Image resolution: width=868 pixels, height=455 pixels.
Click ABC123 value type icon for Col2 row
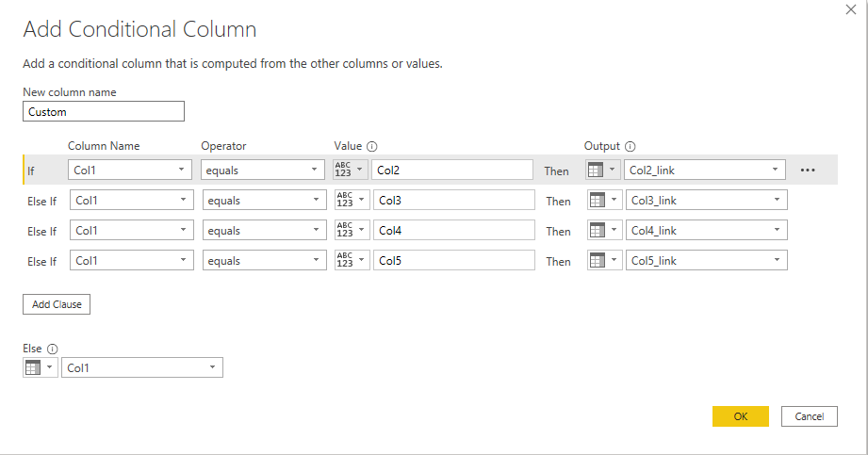click(x=350, y=170)
